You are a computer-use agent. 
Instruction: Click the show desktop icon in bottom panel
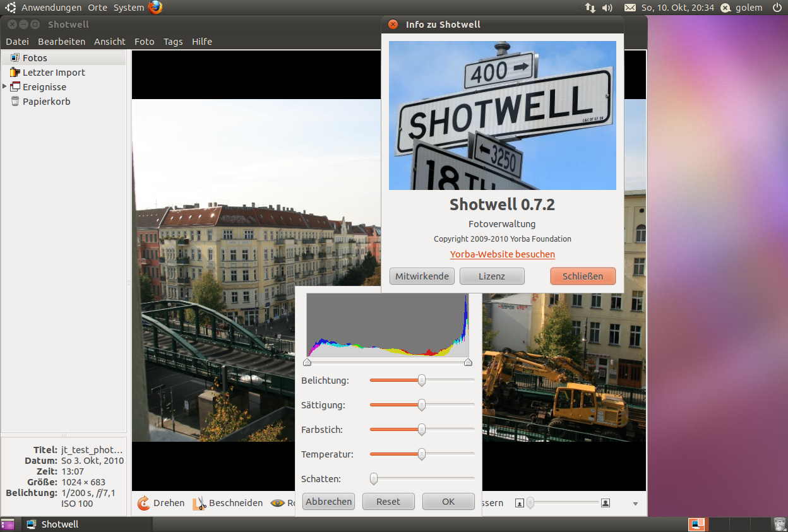[8, 524]
